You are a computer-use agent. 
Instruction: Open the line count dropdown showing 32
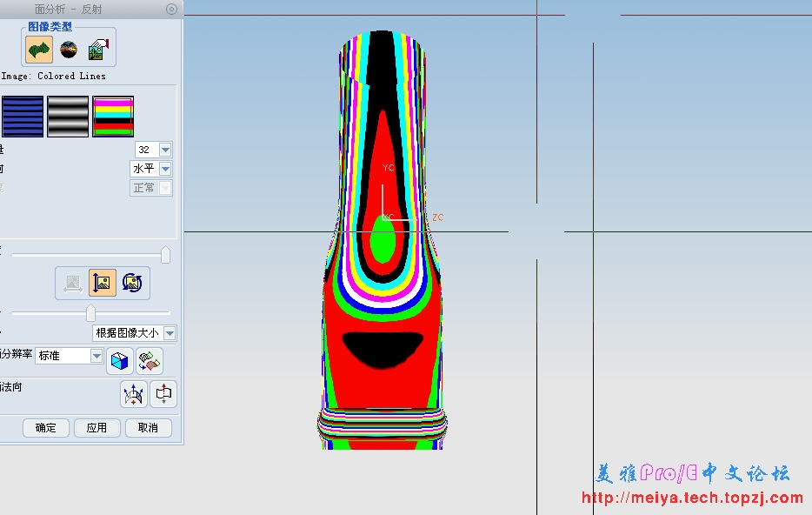click(x=165, y=150)
